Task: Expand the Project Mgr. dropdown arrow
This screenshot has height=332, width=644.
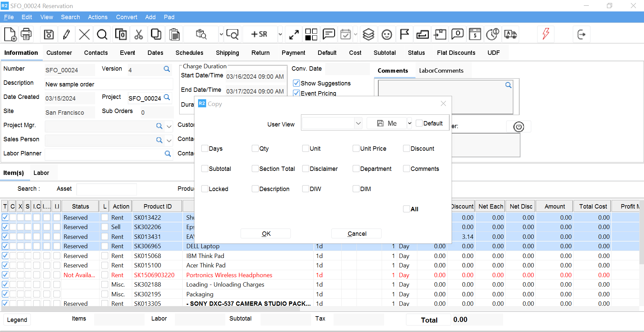Action: tap(169, 126)
